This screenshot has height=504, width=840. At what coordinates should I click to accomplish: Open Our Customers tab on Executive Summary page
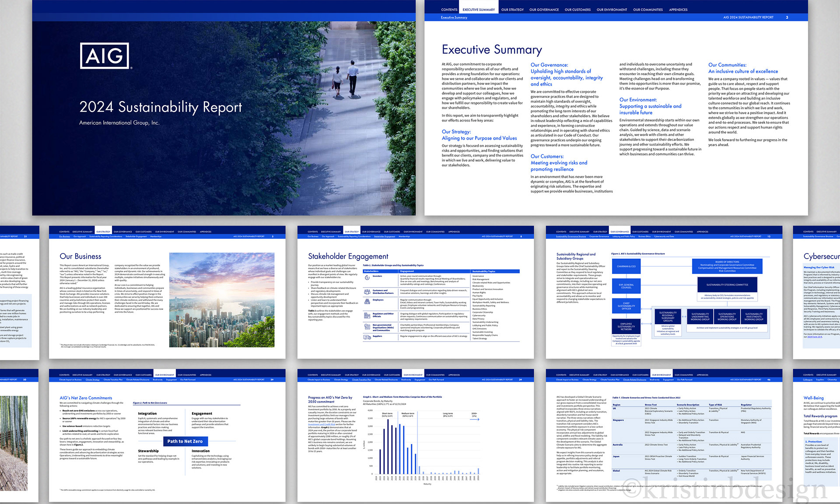point(577,10)
